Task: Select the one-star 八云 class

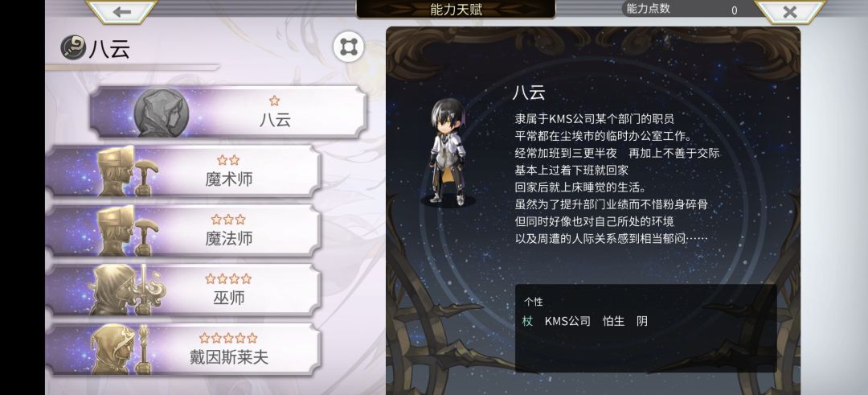Action: [228, 112]
